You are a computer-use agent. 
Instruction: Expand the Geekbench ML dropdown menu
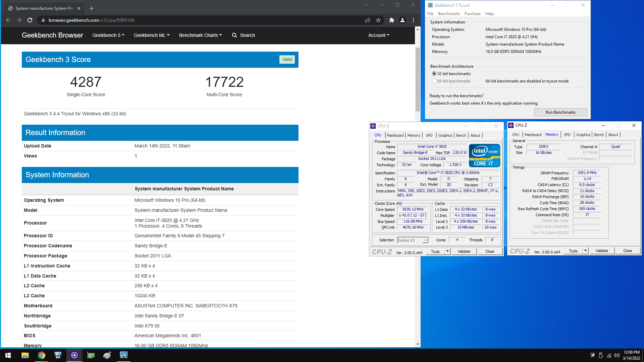coord(152,35)
